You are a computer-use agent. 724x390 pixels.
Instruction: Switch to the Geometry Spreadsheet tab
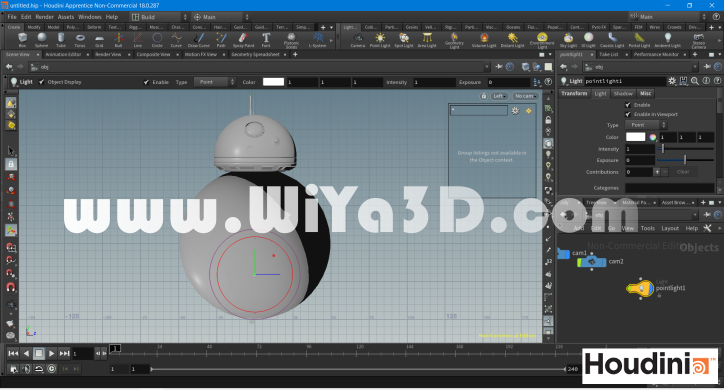tap(255, 54)
